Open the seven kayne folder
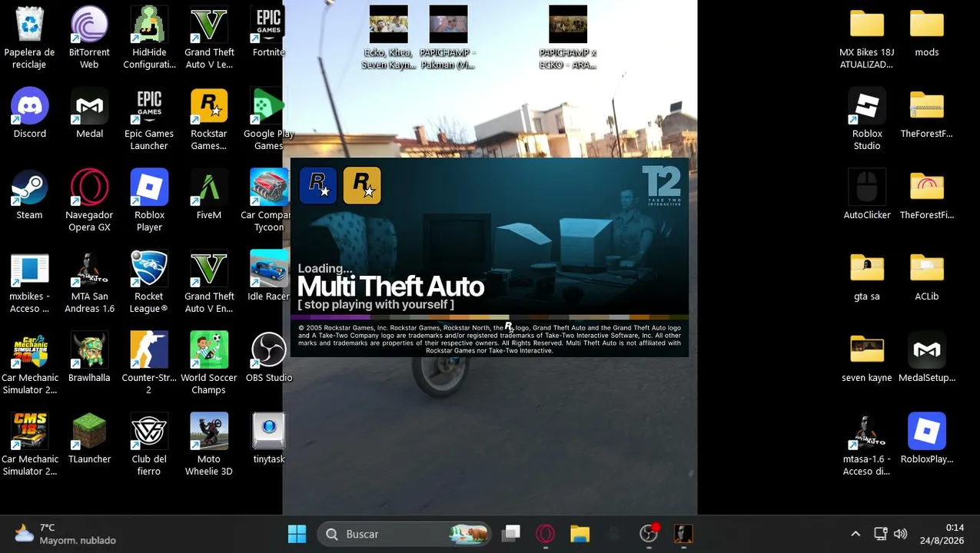 coord(867,357)
